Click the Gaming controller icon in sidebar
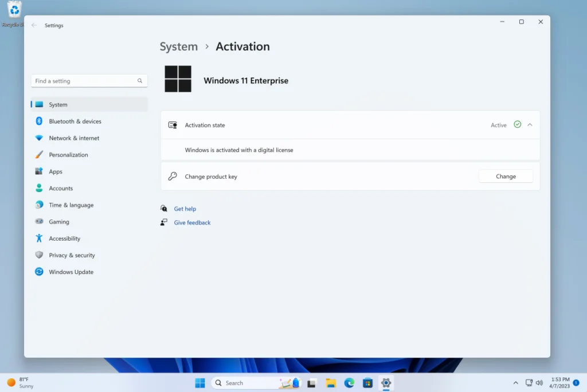 39,222
